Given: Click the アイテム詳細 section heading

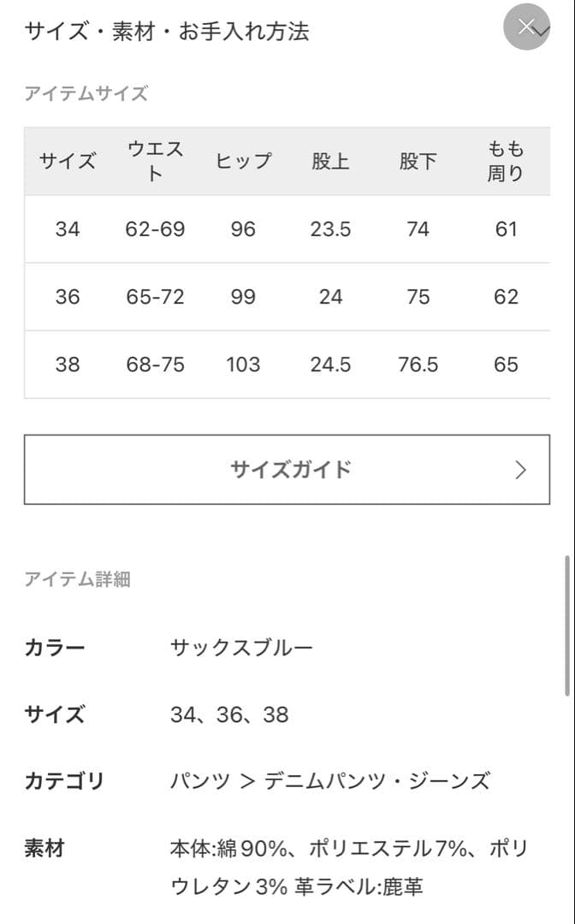Looking at the screenshot, I should [77, 579].
